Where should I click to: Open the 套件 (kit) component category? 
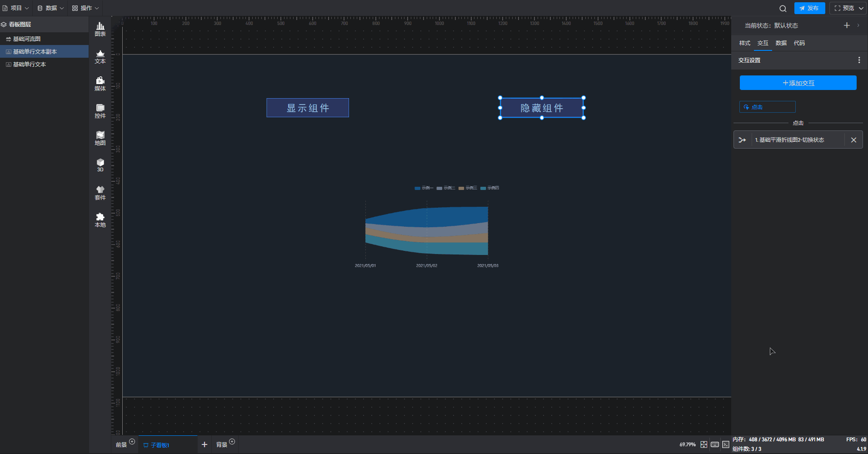pyautogui.click(x=100, y=193)
